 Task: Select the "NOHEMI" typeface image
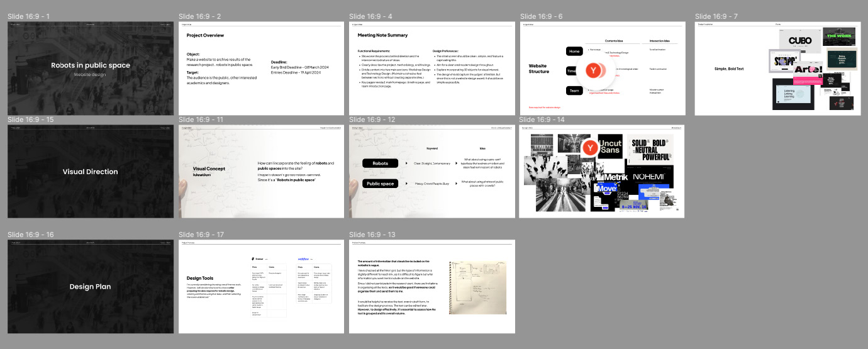click(649, 177)
